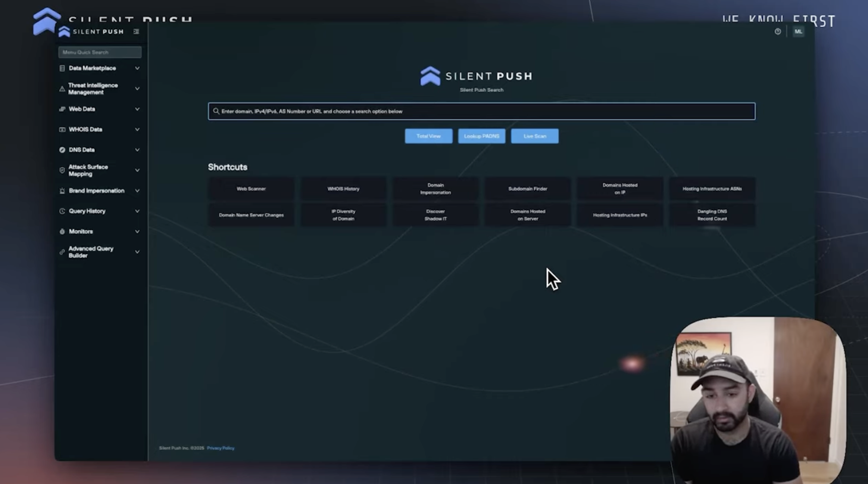
Task: Click the Lookup PADNS button
Action: click(x=481, y=136)
